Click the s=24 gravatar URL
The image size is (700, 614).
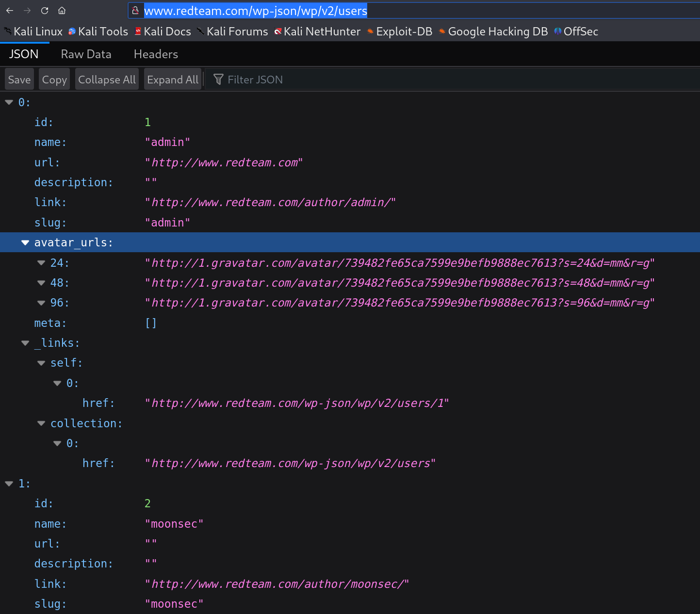pyautogui.click(x=400, y=263)
